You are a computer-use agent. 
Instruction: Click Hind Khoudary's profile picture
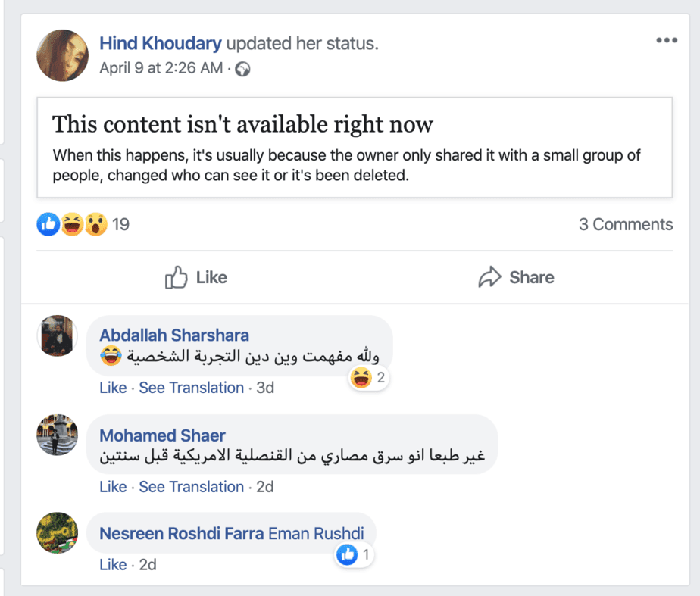click(x=62, y=55)
